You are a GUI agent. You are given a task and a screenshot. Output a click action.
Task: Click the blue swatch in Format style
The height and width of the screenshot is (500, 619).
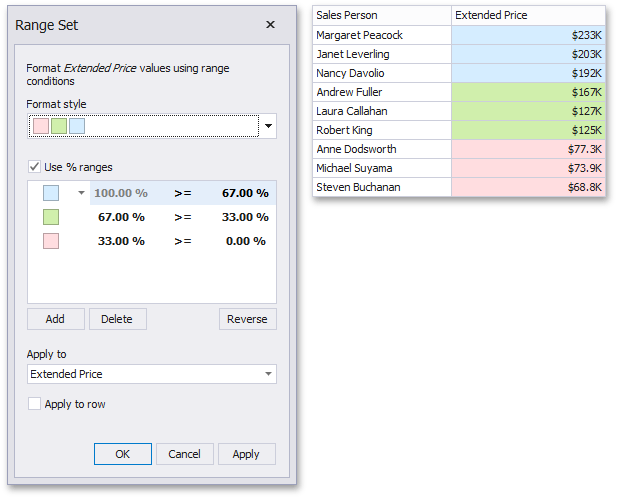(x=77, y=127)
